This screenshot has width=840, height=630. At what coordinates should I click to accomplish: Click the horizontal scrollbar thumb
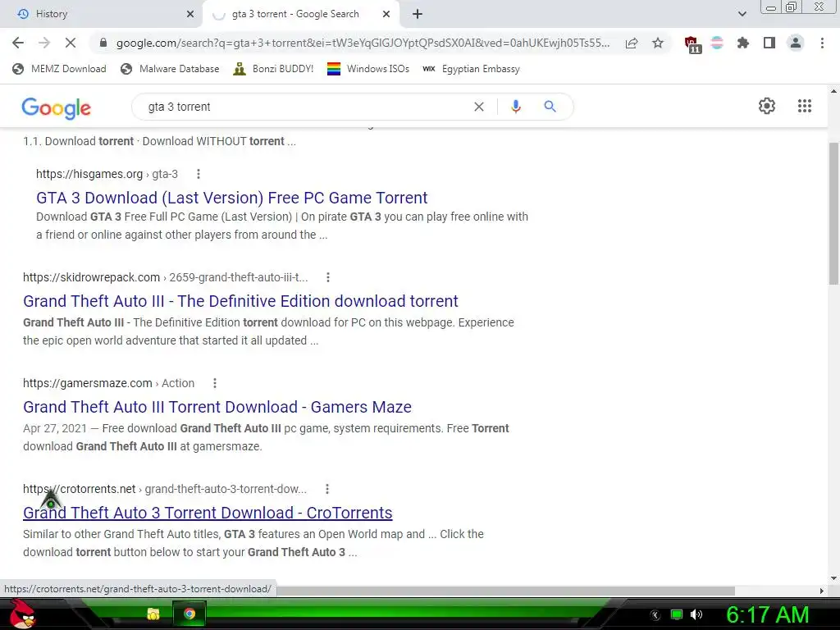505,591
